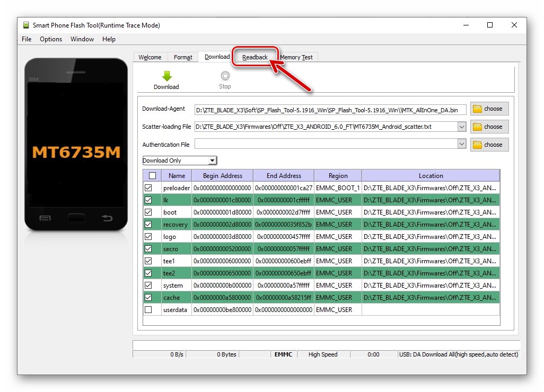This screenshot has width=544, height=392.
Task: Click the Download-Agent path field
Action: pos(330,110)
